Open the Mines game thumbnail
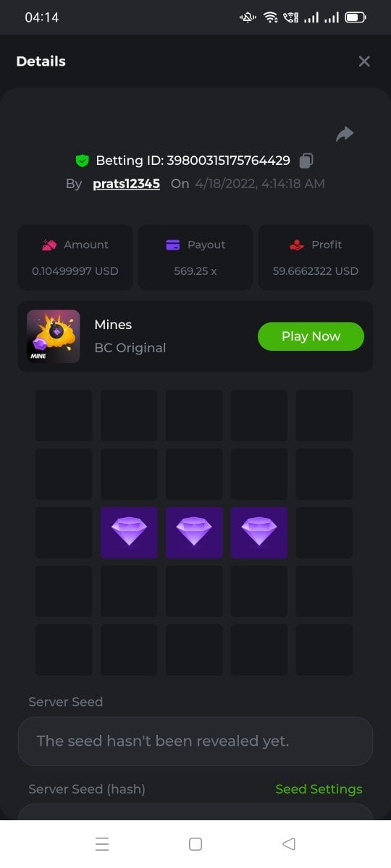This screenshot has width=391, height=868. tap(54, 336)
